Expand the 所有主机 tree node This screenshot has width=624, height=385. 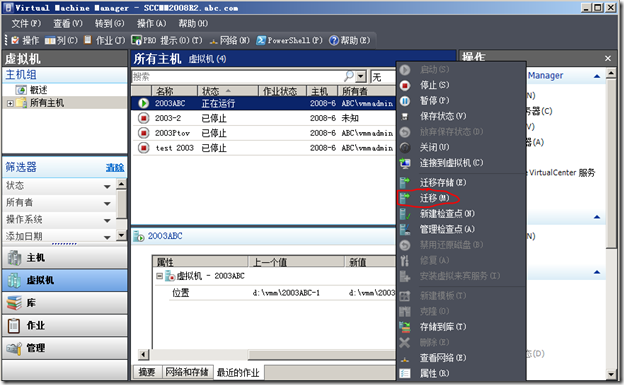coord(10,103)
